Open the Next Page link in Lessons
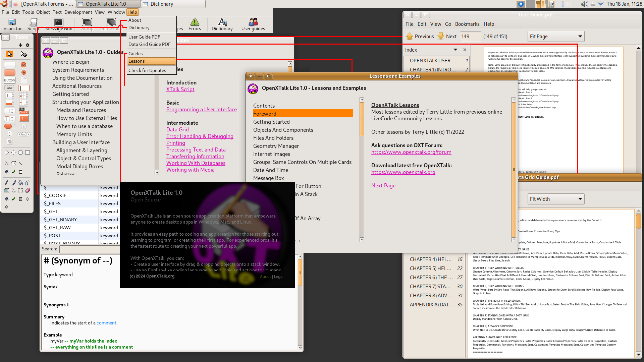Screen dimensions: 644x362 tap(383, 185)
